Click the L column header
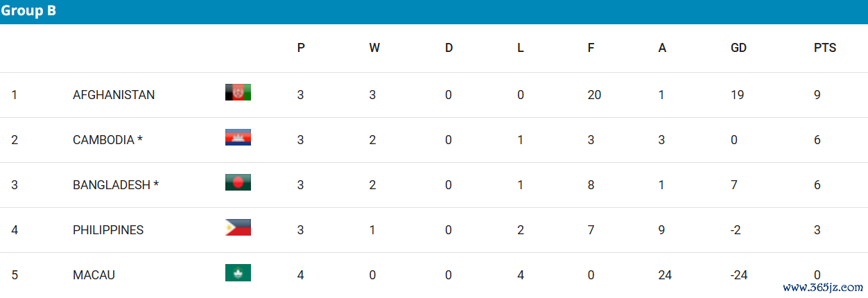 coord(521,48)
